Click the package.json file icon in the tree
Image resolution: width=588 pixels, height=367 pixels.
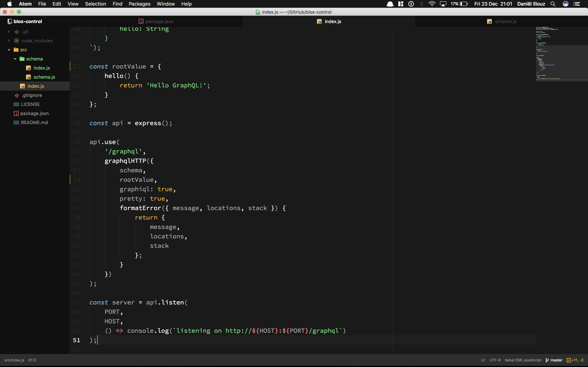[16, 113]
